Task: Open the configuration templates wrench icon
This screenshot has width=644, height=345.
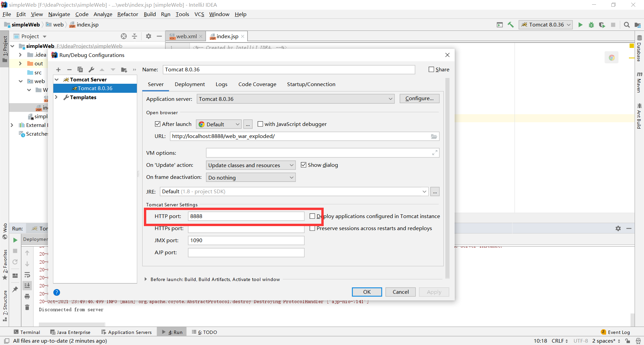Action: (91, 70)
